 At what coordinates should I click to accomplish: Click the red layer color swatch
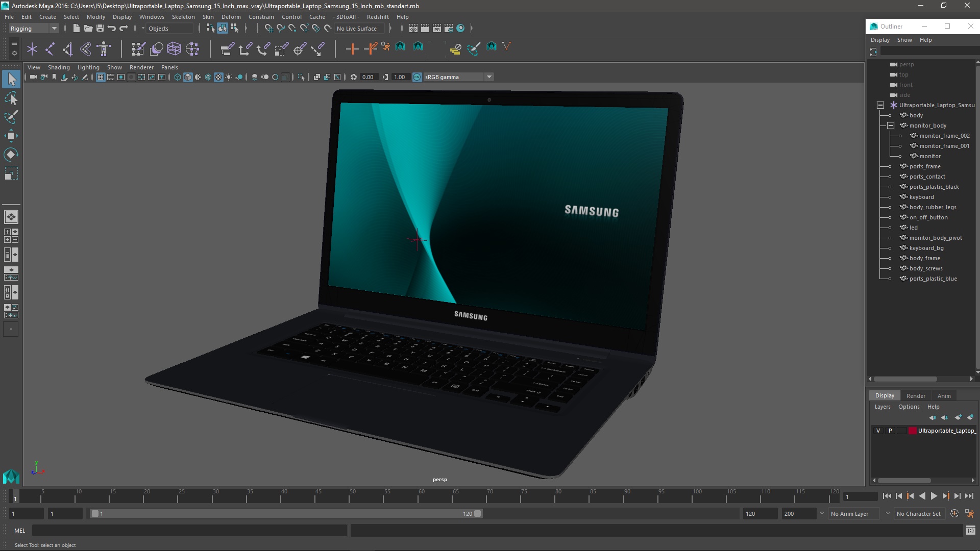pyautogui.click(x=912, y=431)
